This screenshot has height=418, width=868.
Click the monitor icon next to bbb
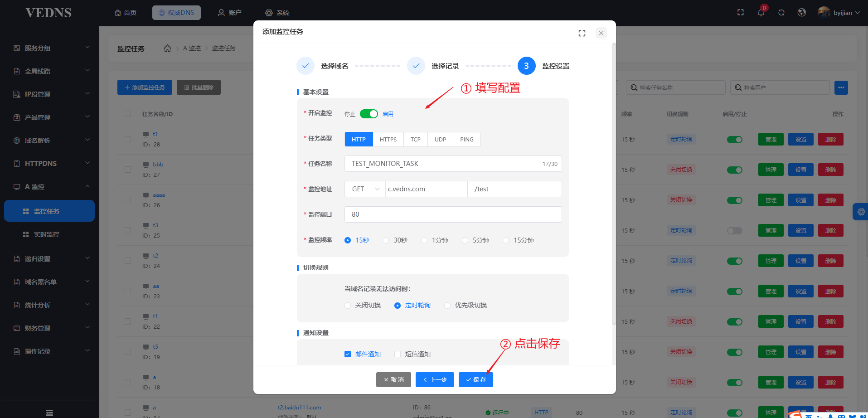pos(146,165)
